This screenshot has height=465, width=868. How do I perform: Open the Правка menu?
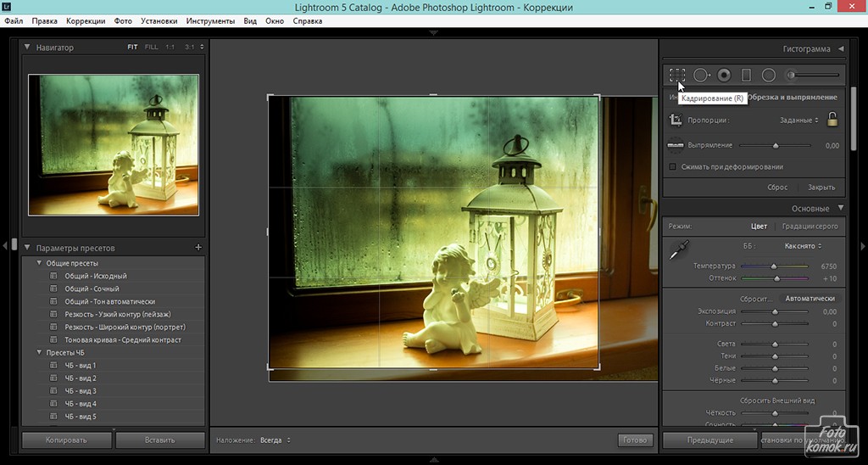click(x=44, y=21)
